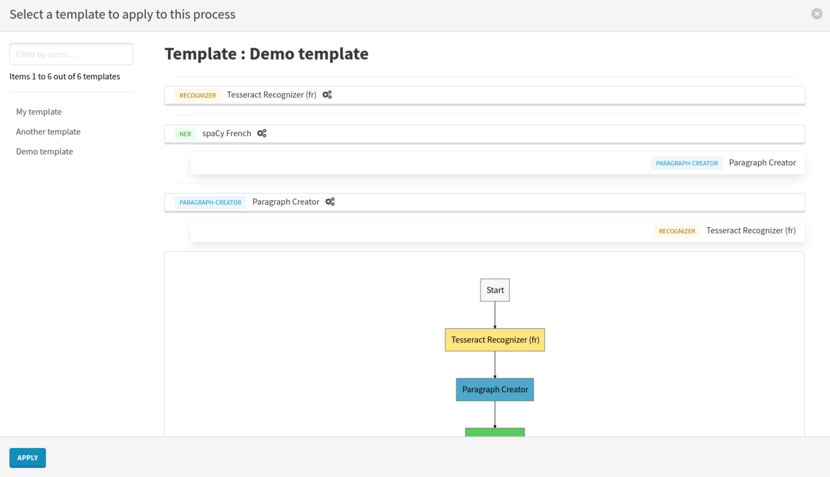Click the gears icon beside Tesseract Recognizer (fr)

coord(327,95)
